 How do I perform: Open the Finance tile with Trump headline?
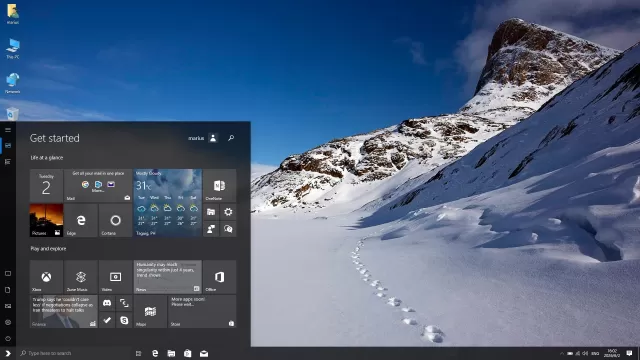[x=64, y=311]
